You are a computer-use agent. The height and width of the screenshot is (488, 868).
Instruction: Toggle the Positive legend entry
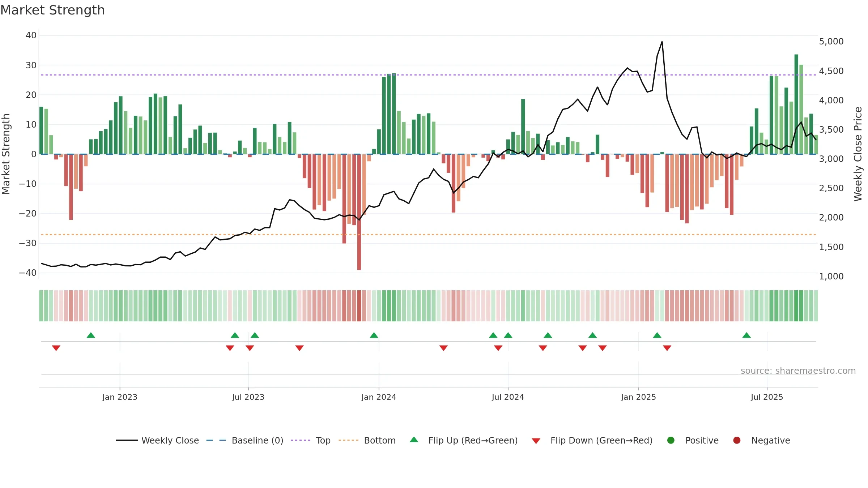[x=693, y=440]
